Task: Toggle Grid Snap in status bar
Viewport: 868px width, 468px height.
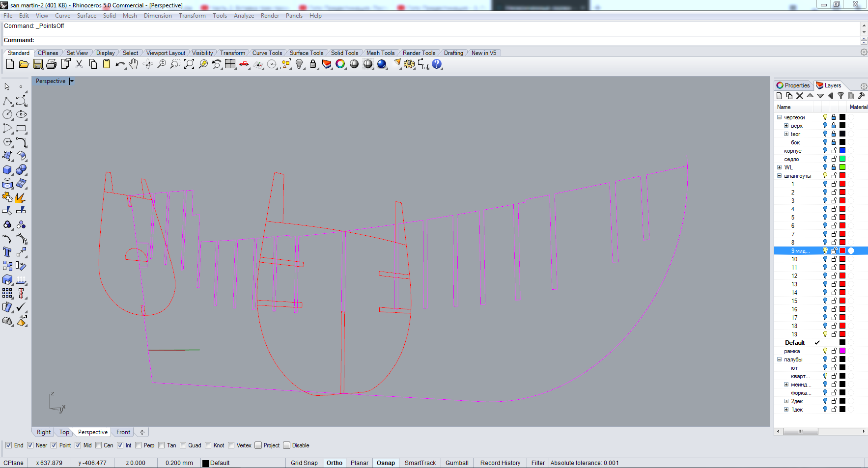Action: [304, 463]
